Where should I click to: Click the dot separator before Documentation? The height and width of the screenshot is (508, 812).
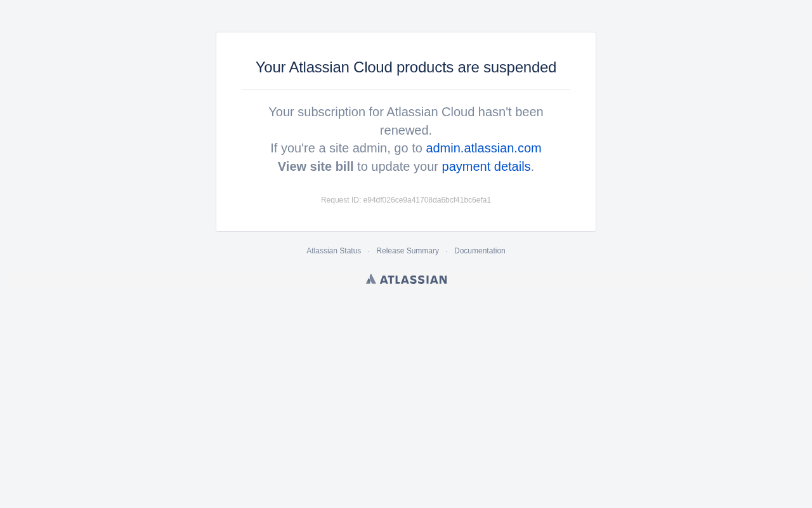coord(447,251)
